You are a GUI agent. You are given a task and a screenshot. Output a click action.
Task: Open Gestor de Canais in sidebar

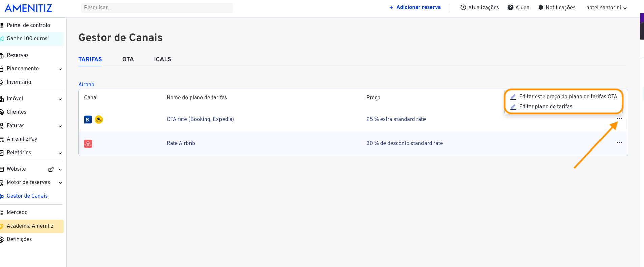tap(27, 196)
